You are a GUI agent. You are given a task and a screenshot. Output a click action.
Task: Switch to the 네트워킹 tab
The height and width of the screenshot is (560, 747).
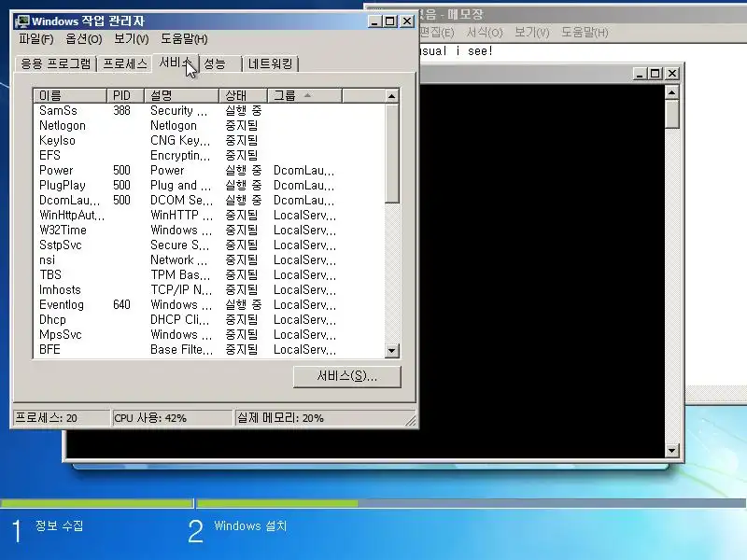(270, 63)
